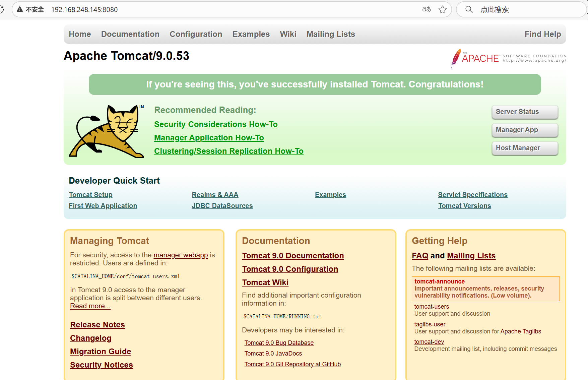
Task: Open Servlet Specifications link
Action: click(473, 195)
